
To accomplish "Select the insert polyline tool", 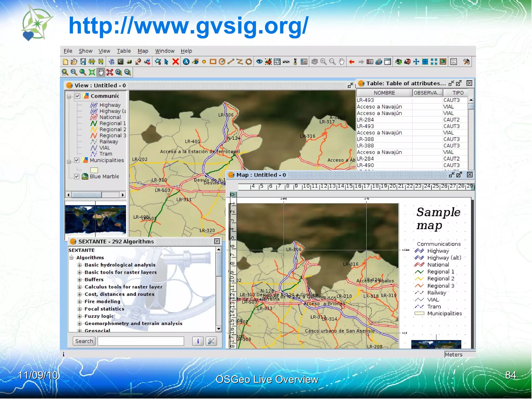I will (x=240, y=62).
